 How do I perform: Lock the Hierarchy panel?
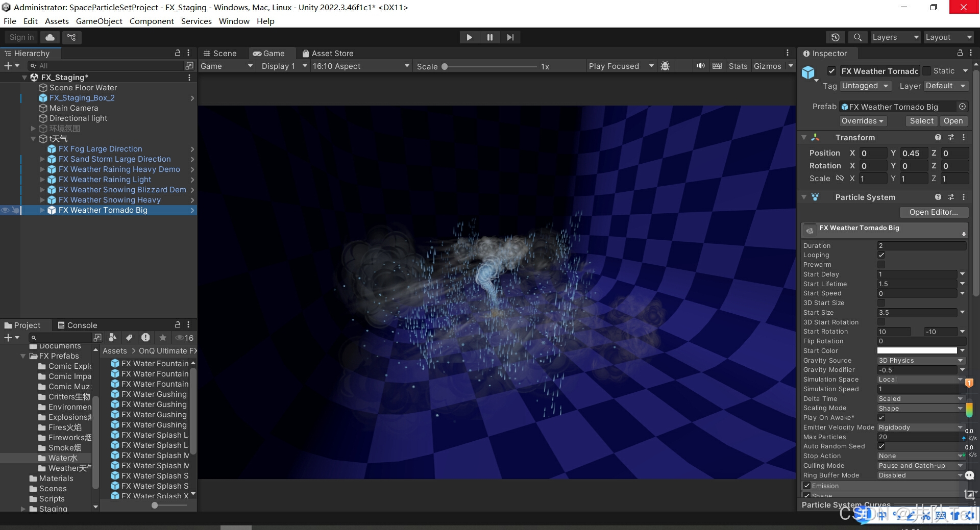(x=178, y=53)
